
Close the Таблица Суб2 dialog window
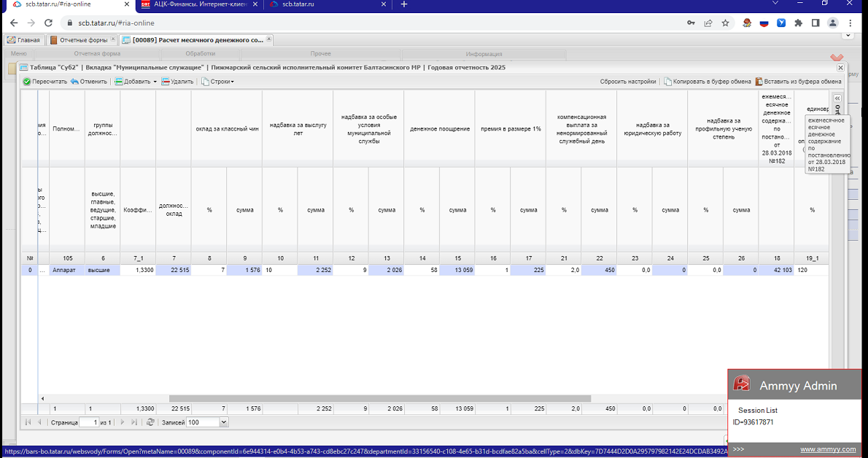pyautogui.click(x=840, y=68)
